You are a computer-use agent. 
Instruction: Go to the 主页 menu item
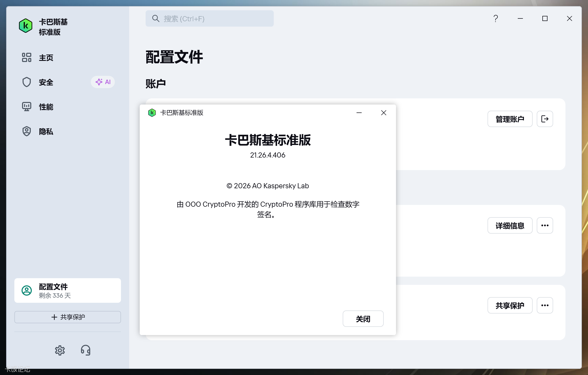point(68,57)
